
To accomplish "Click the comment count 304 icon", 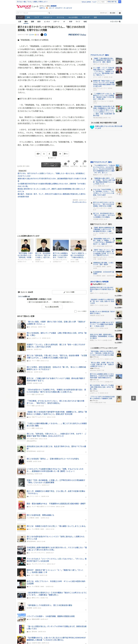I will click(x=32, y=35).
